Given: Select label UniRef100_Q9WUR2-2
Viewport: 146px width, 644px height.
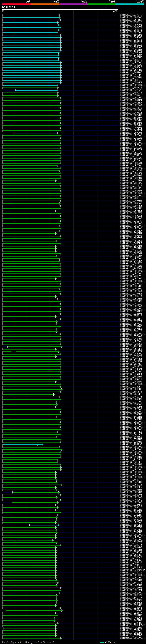Looking at the screenshot, I should click(x=132, y=625).
